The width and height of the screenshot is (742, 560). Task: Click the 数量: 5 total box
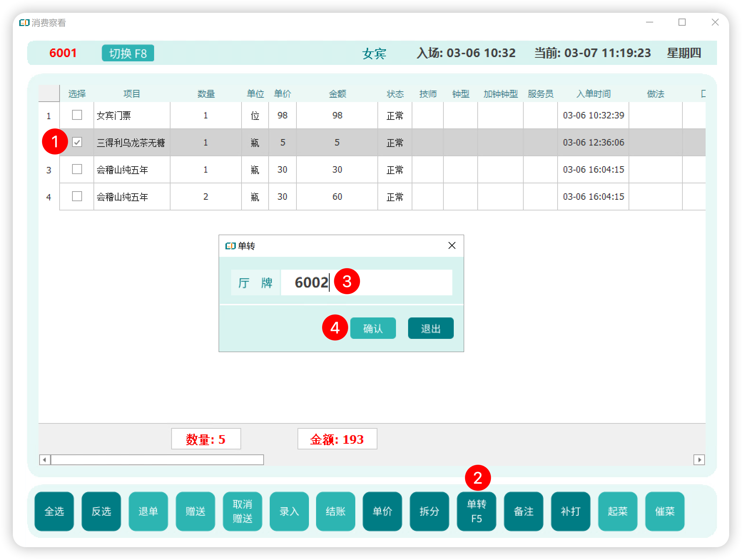click(x=206, y=439)
